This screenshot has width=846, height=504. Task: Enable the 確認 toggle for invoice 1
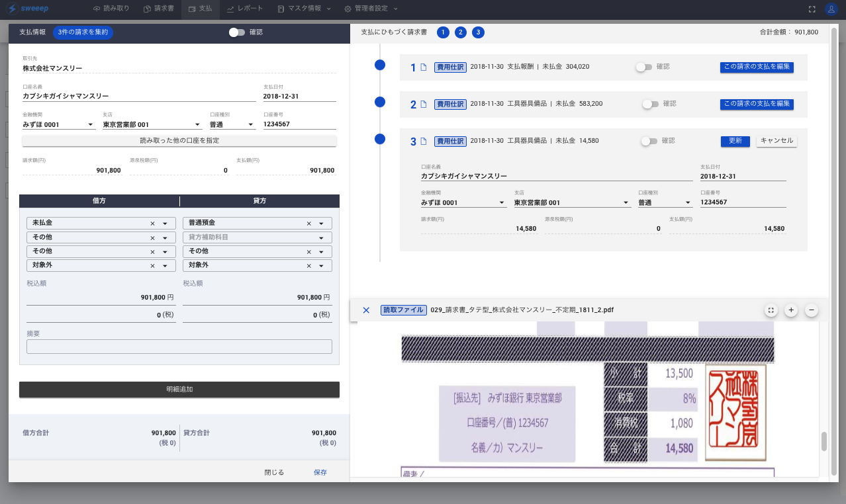643,67
